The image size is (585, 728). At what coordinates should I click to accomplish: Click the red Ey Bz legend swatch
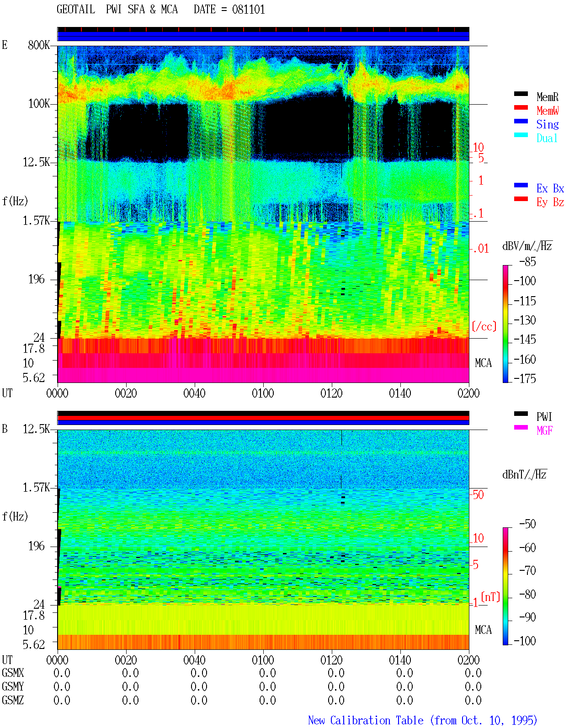point(521,199)
